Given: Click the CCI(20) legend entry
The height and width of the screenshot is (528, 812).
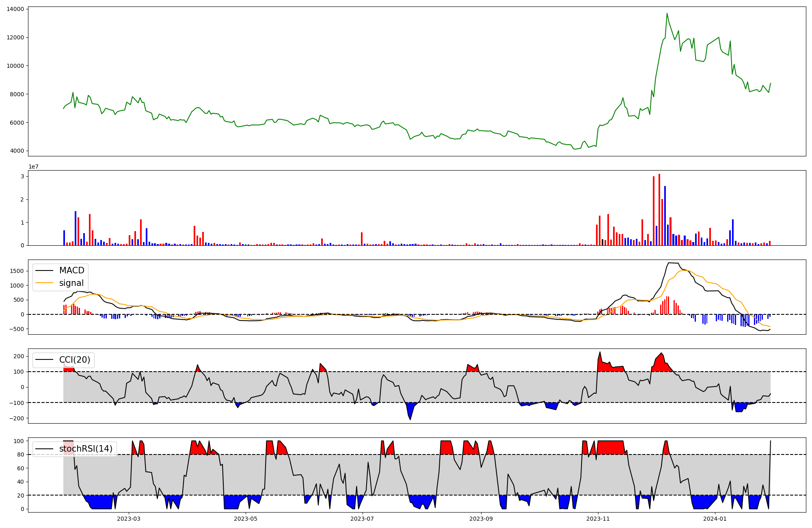Looking at the screenshot, I should tap(74, 360).
